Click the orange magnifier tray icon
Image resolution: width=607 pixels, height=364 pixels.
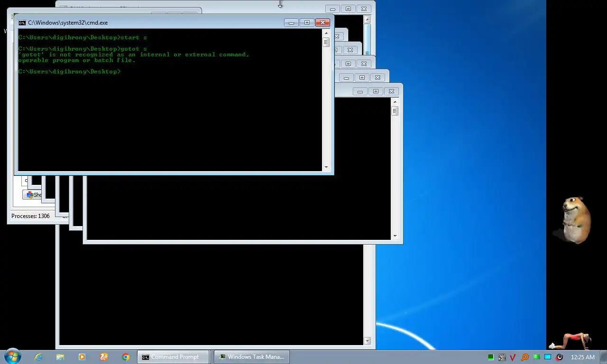tap(524, 357)
